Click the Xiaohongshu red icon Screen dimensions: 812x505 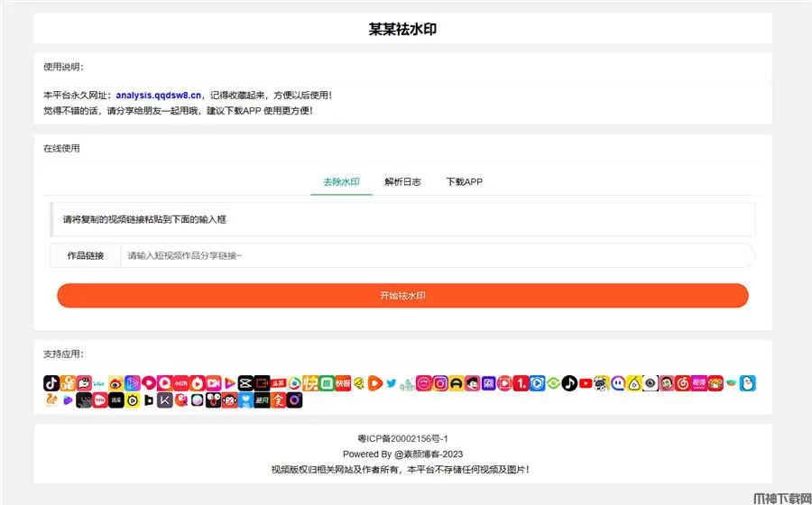180,383
